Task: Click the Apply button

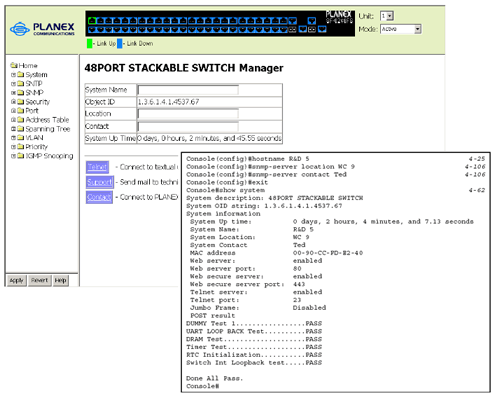Action: coord(17,280)
